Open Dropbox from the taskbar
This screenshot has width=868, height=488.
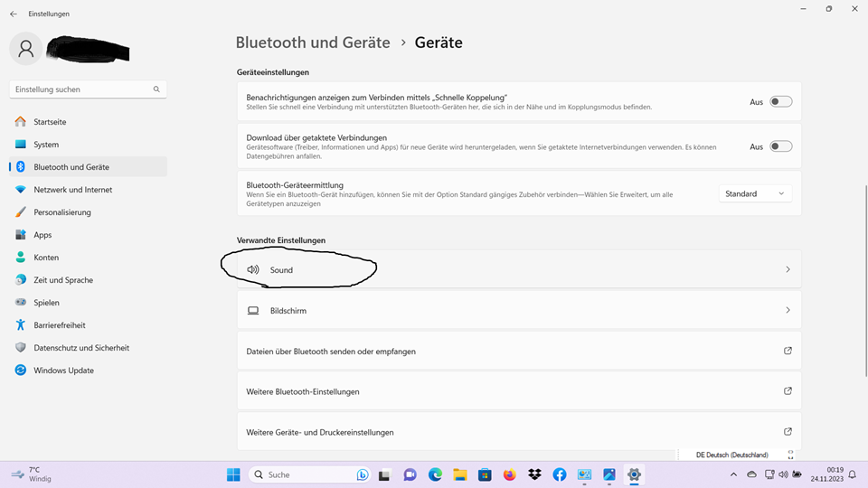tap(534, 474)
